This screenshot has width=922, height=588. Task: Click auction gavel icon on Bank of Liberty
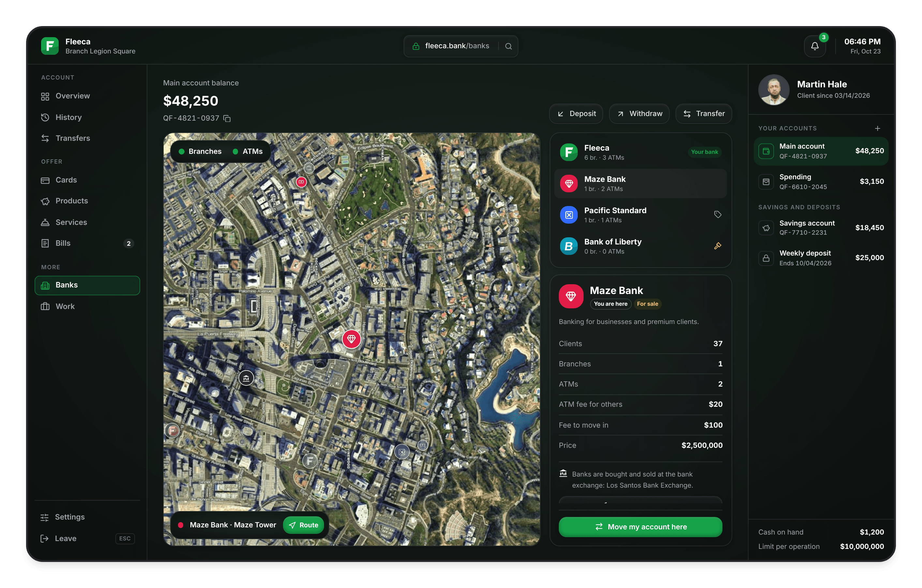[718, 246]
